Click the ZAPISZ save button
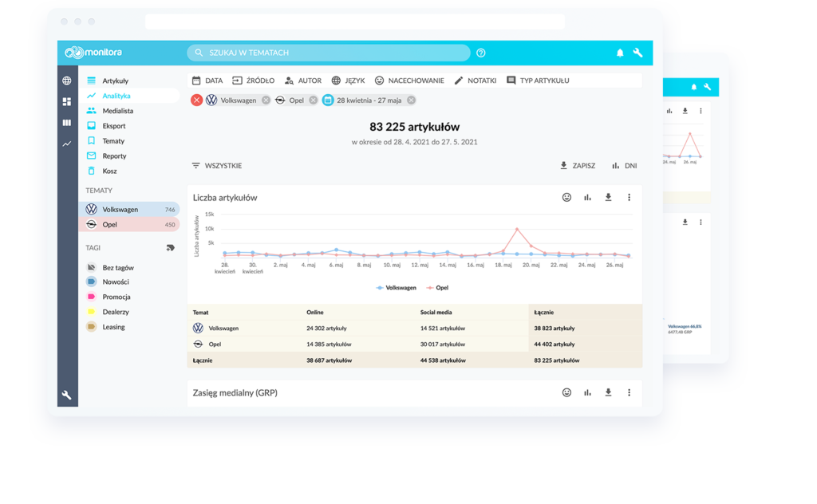 578,166
